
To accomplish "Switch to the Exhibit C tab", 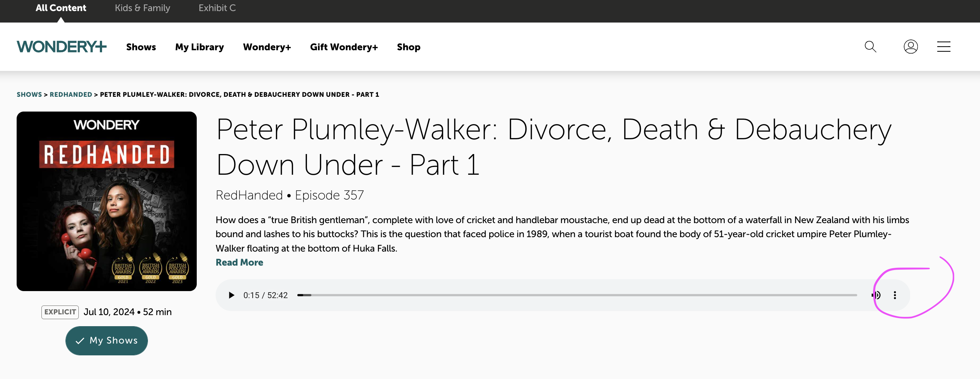I will tap(217, 8).
